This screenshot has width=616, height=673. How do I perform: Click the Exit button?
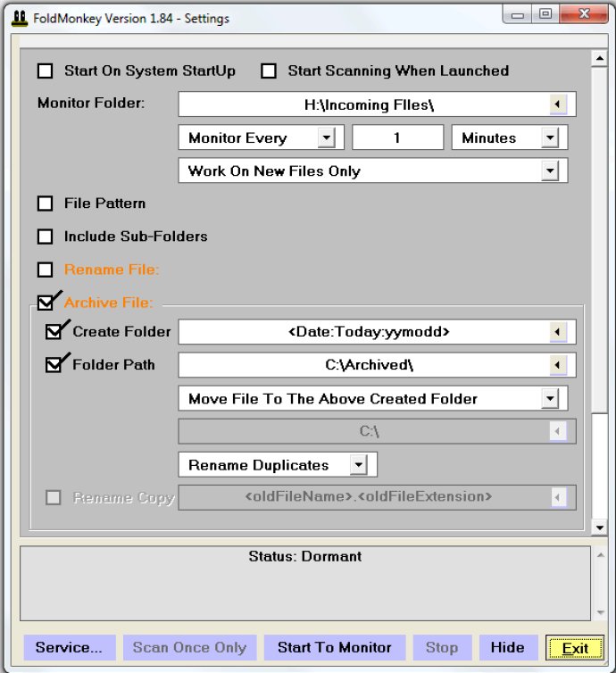(575, 648)
